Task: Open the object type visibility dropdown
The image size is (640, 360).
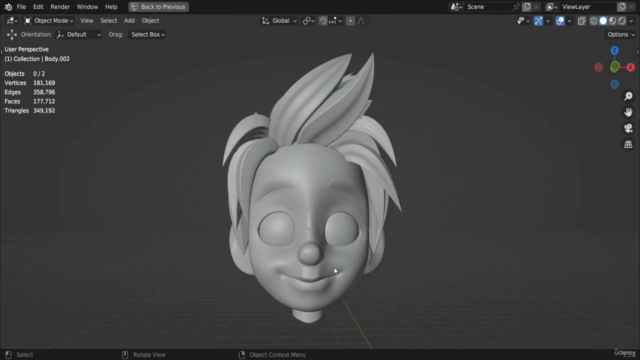Action: [x=523, y=21]
